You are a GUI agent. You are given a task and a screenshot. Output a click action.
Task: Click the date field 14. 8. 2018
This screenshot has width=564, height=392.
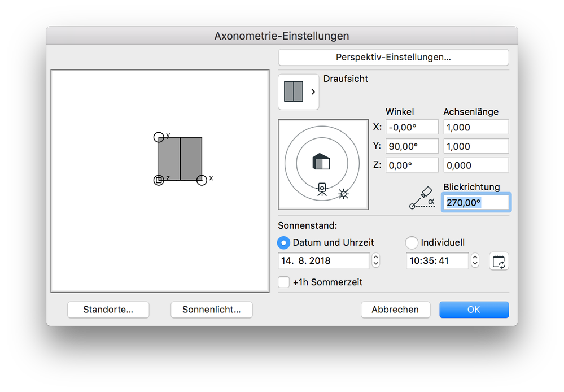click(x=323, y=260)
